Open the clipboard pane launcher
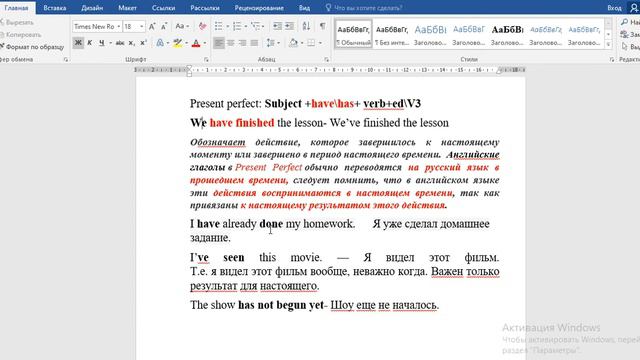640x360 pixels. [x=66, y=60]
